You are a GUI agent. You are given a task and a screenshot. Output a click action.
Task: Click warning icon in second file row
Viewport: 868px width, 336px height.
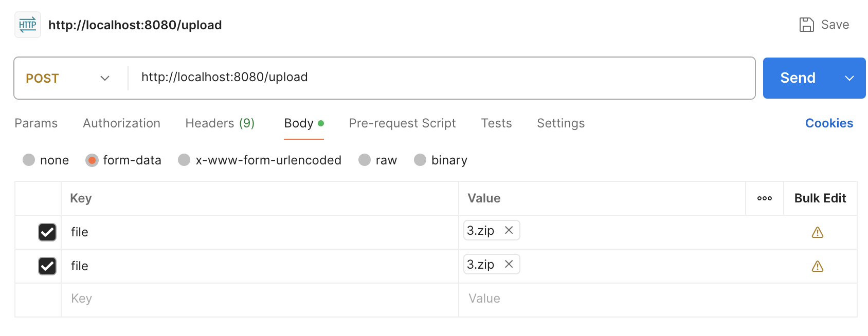[x=817, y=266]
